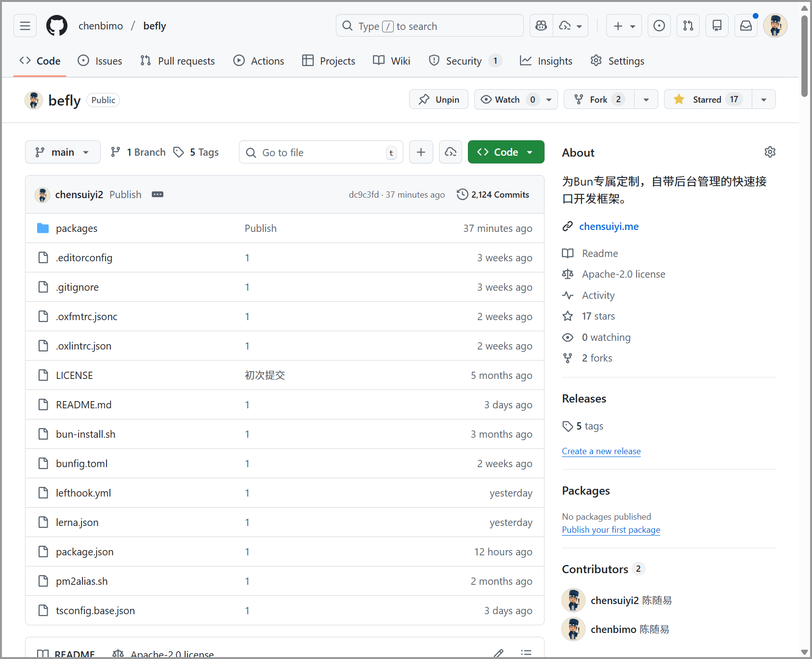Open the Copilot agents dropdown in header
This screenshot has width=812, height=659.
click(x=571, y=26)
